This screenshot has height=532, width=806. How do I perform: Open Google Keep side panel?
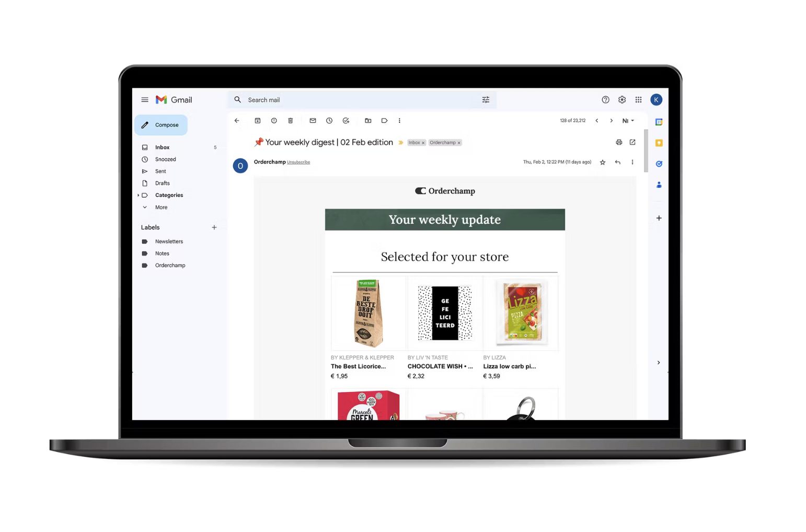659,143
